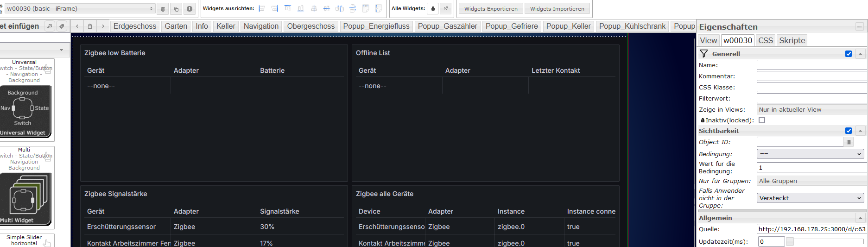This screenshot has height=247, width=868.
Task: Delete the selected widget with trash icon
Action: 163,9
